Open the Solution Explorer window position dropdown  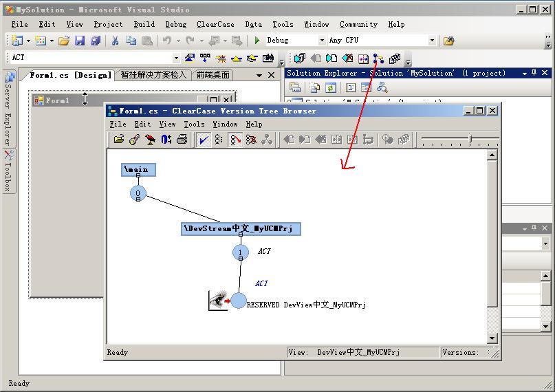point(525,73)
